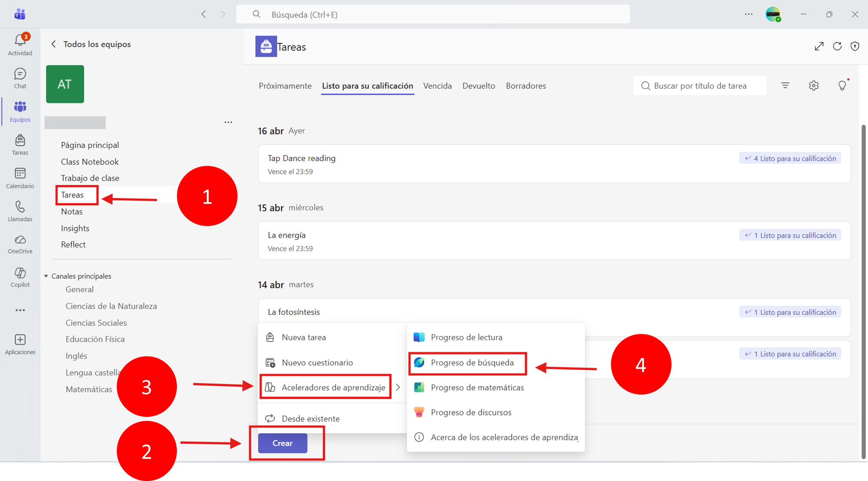
Task: Open the lightbulb tips icon
Action: click(x=842, y=85)
